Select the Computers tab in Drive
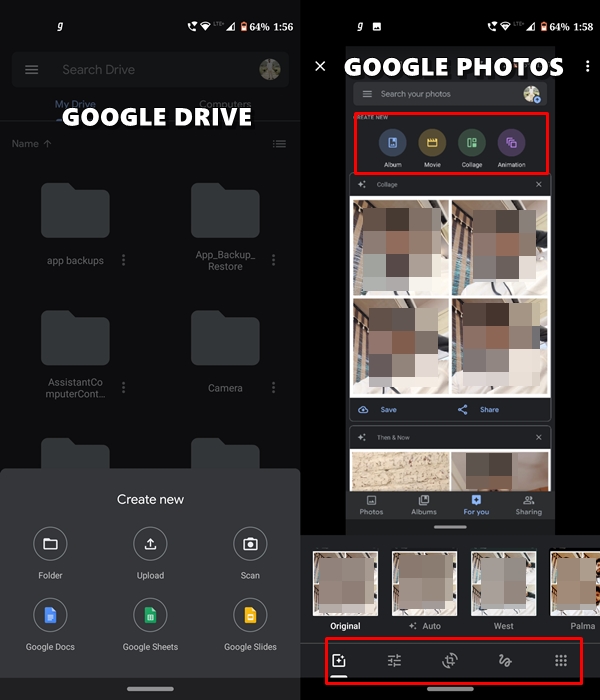The image size is (600, 700). click(225, 104)
